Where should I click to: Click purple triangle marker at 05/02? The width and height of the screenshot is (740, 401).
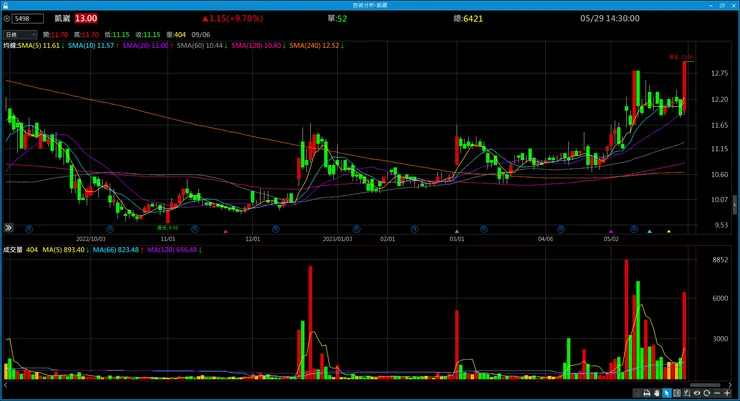click(x=611, y=232)
